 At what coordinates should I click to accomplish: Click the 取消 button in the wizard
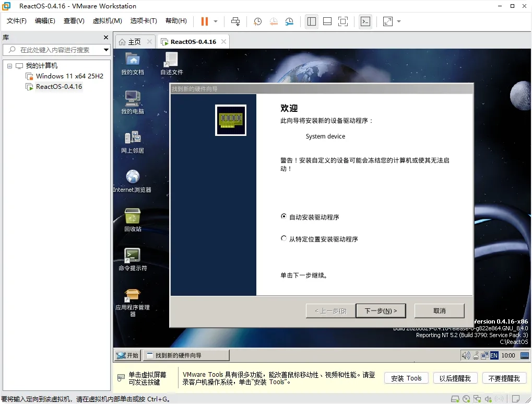point(440,311)
